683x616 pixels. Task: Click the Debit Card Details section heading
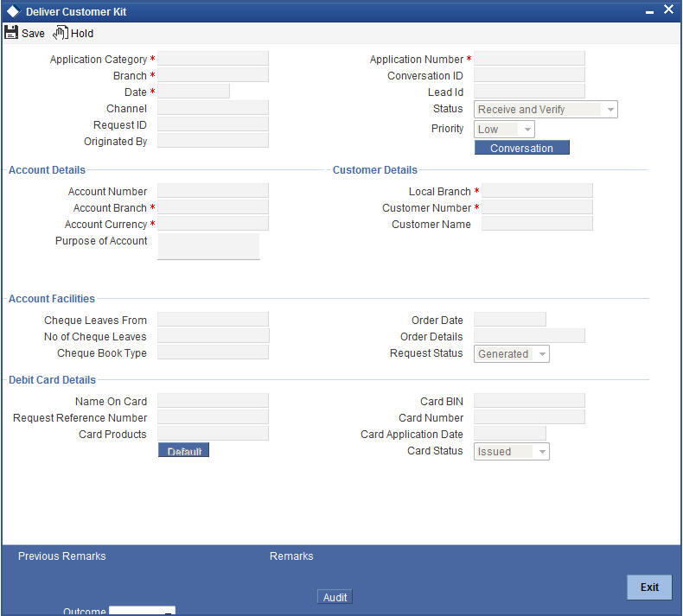coord(52,379)
